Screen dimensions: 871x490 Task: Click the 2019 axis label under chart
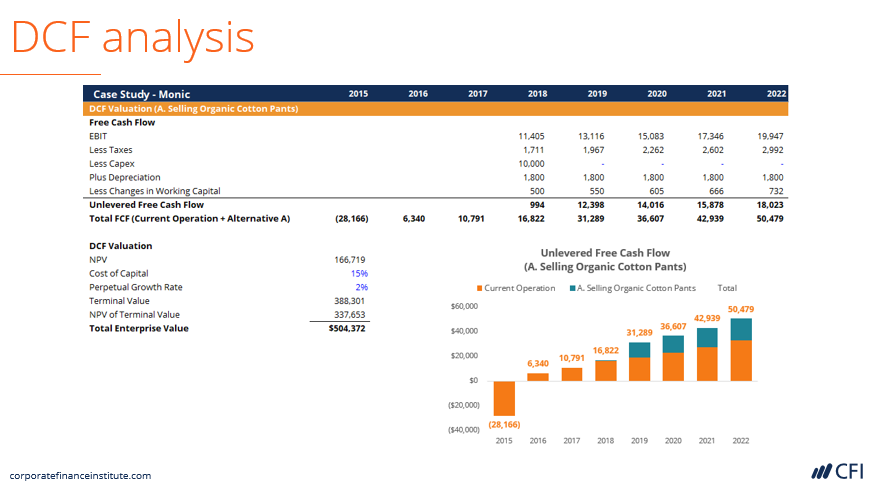tap(639, 440)
